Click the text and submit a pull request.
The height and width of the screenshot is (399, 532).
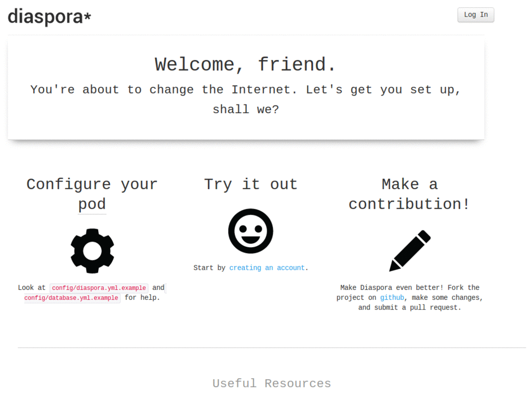(410, 308)
